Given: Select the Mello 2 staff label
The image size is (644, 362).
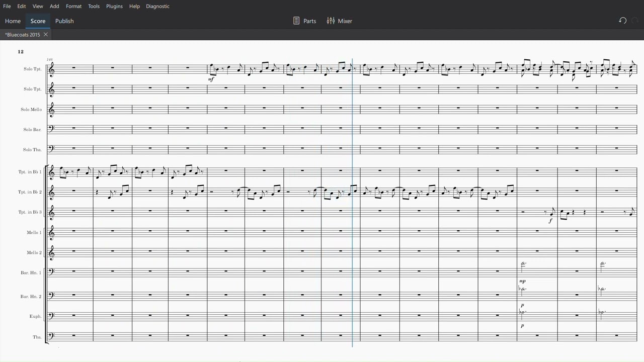Looking at the screenshot, I should (x=34, y=252).
